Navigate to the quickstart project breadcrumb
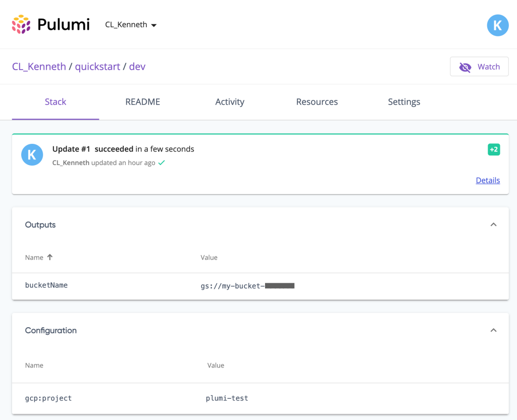Image resolution: width=517 pixels, height=420 pixels. 98,66
